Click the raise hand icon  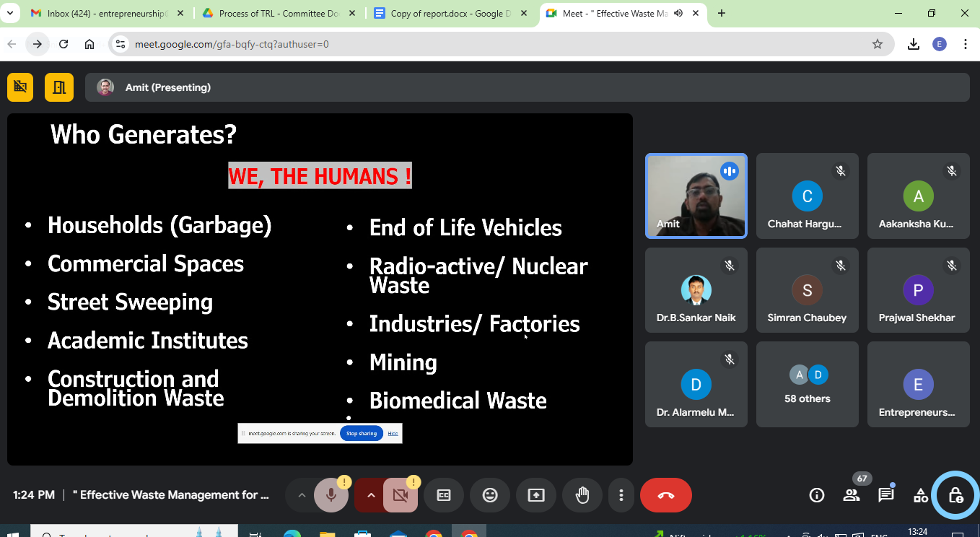(582, 495)
